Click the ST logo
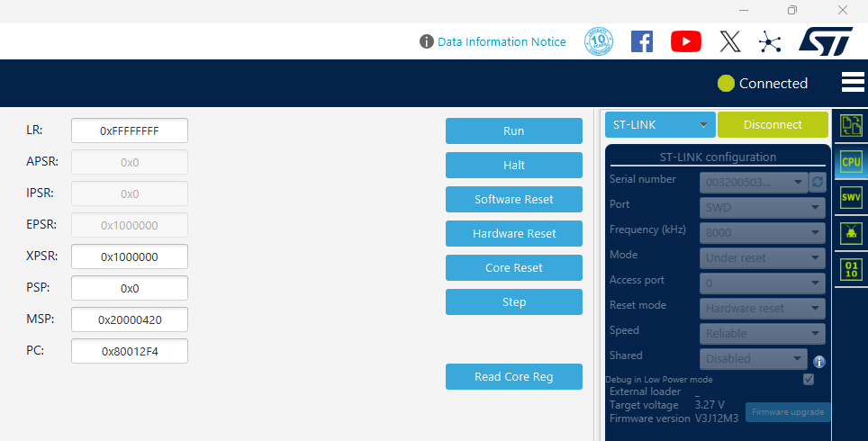The height and width of the screenshot is (441, 868). click(x=826, y=41)
